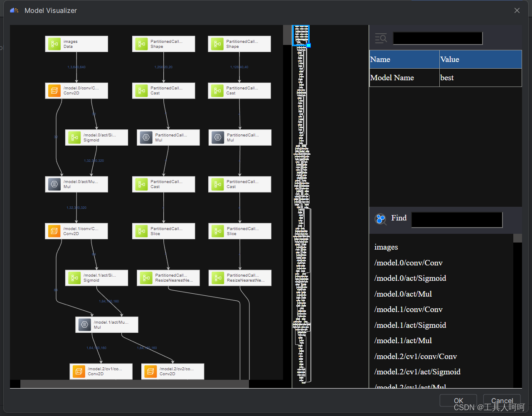The image size is (532, 416).
Task: Select /model.0/conv/Conv in the node list
Action: [x=408, y=263]
